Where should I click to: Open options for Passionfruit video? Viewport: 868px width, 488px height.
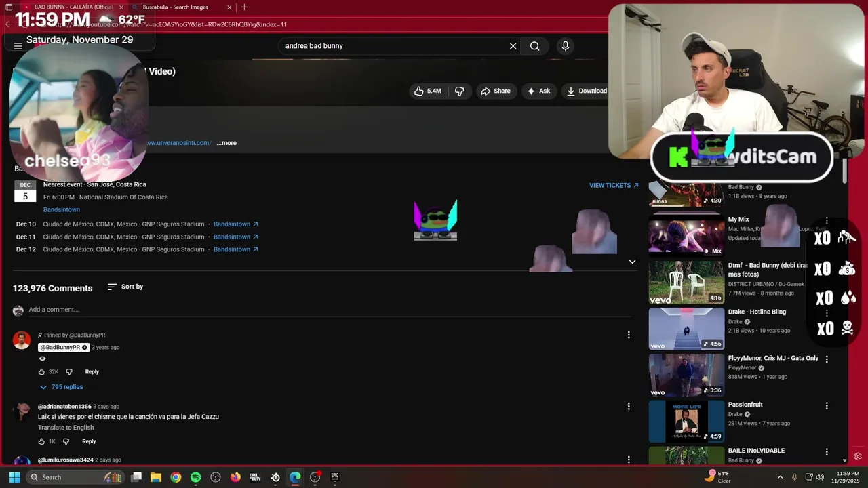[827, 406]
